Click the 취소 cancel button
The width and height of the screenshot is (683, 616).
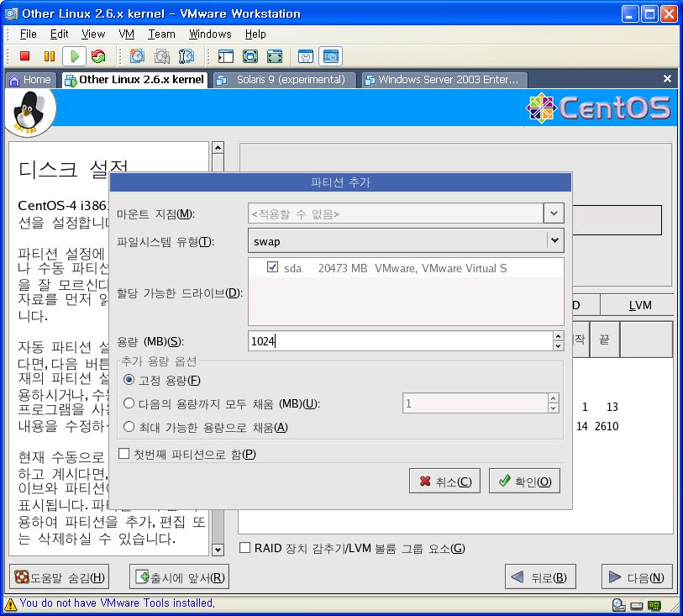pyautogui.click(x=444, y=482)
